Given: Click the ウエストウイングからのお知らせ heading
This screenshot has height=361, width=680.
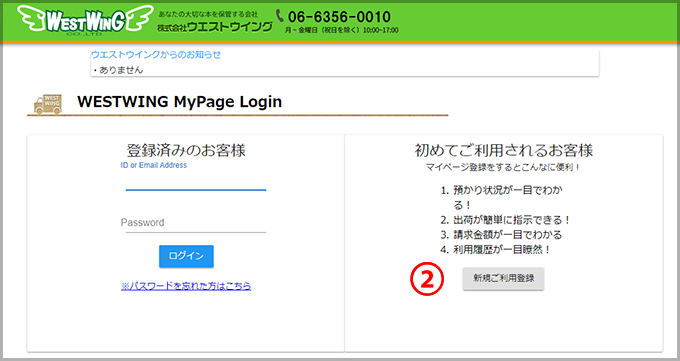Looking at the screenshot, I should click(x=156, y=55).
